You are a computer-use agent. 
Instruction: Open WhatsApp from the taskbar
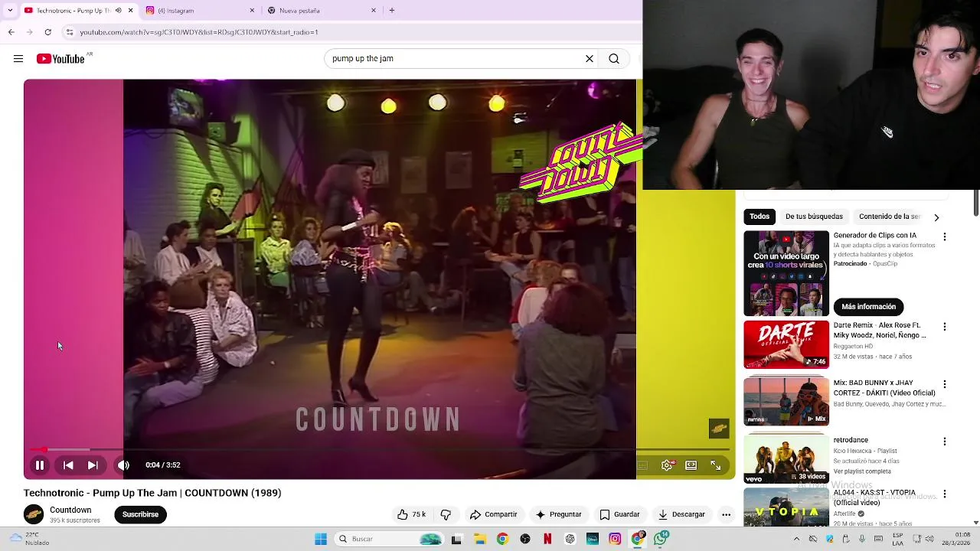click(x=660, y=539)
